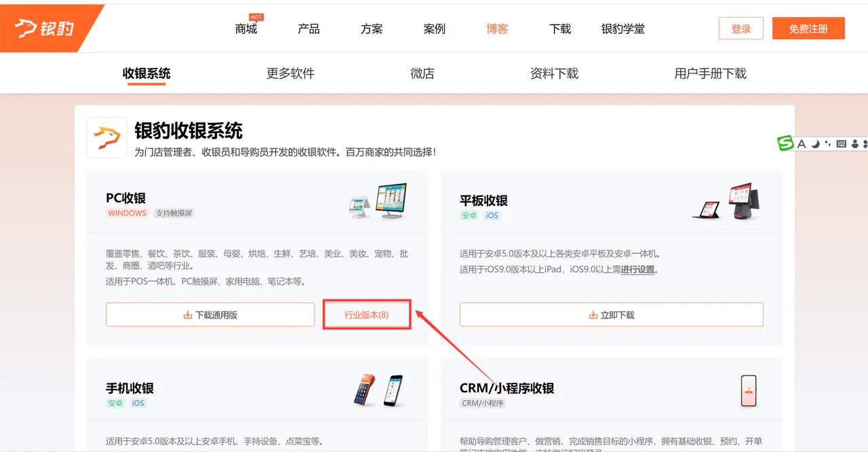Open the 银豹学堂 menu item
This screenshot has height=452, width=868.
point(623,29)
